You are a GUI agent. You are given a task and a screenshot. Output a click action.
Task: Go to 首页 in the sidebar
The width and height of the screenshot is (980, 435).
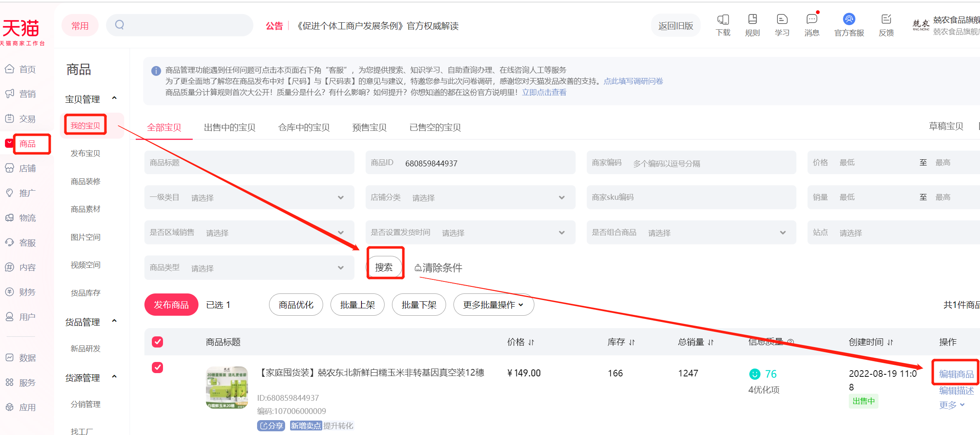[x=21, y=69]
